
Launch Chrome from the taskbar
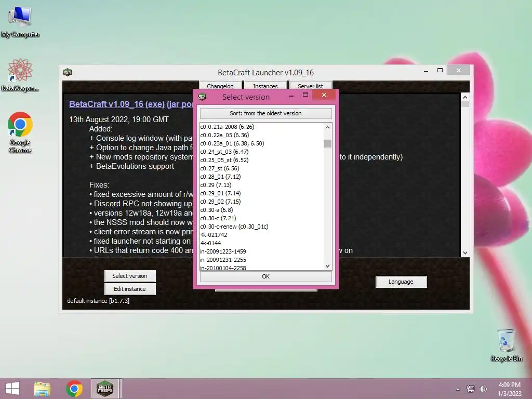click(x=74, y=389)
